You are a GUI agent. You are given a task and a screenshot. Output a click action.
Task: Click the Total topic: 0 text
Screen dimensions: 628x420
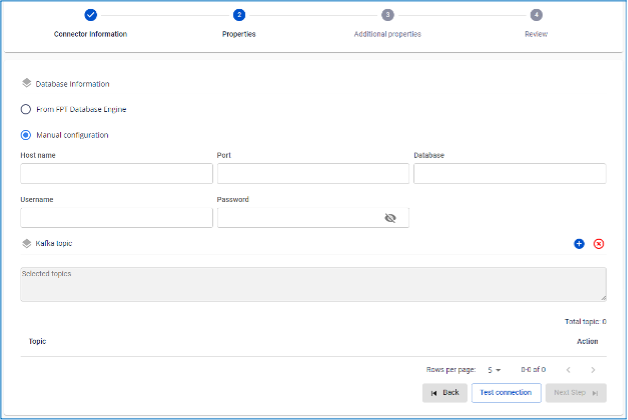point(585,322)
